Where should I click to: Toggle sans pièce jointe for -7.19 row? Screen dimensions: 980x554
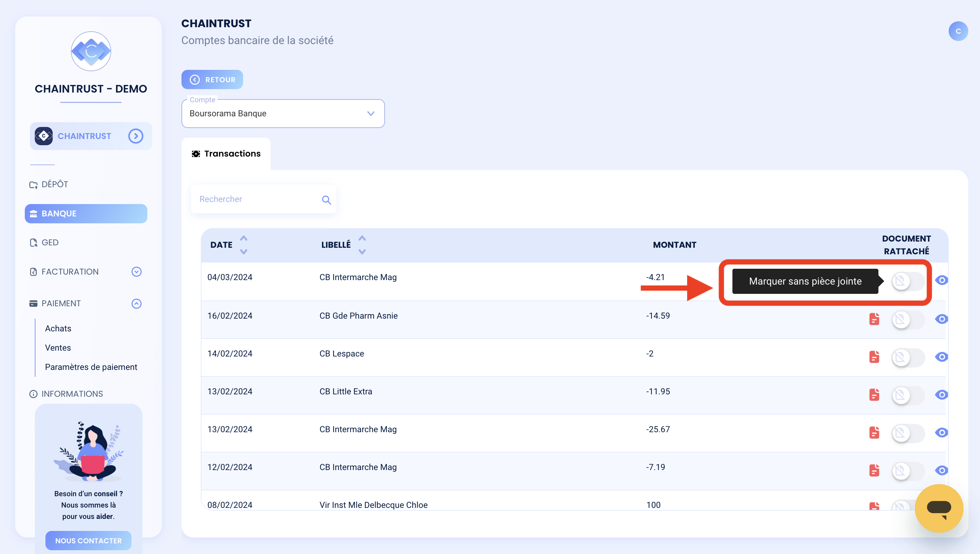(x=908, y=471)
